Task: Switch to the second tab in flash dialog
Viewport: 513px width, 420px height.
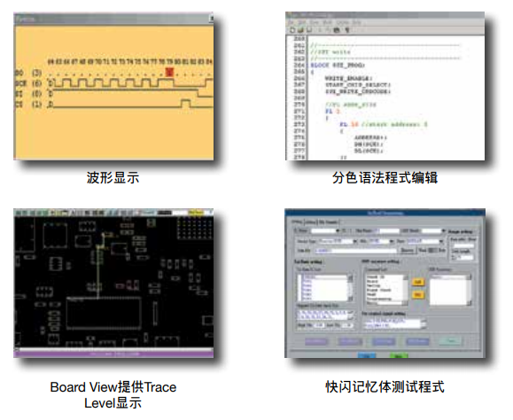Action: coord(311,222)
